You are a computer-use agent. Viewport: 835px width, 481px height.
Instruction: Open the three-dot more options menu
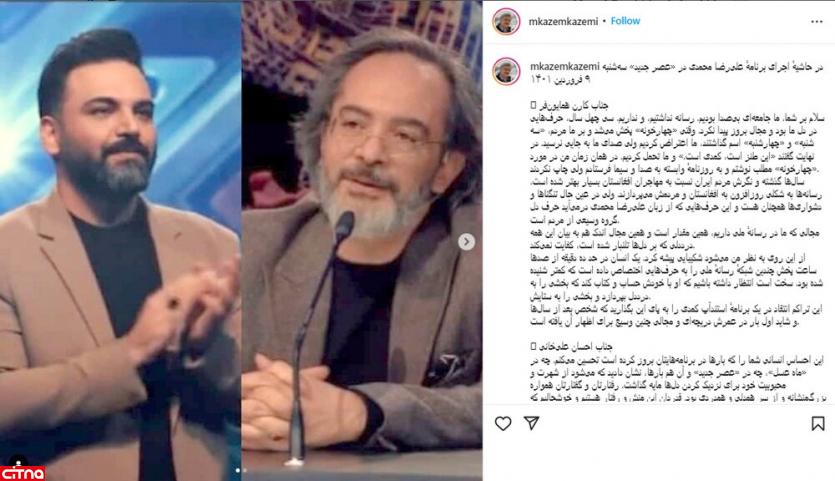click(817, 22)
